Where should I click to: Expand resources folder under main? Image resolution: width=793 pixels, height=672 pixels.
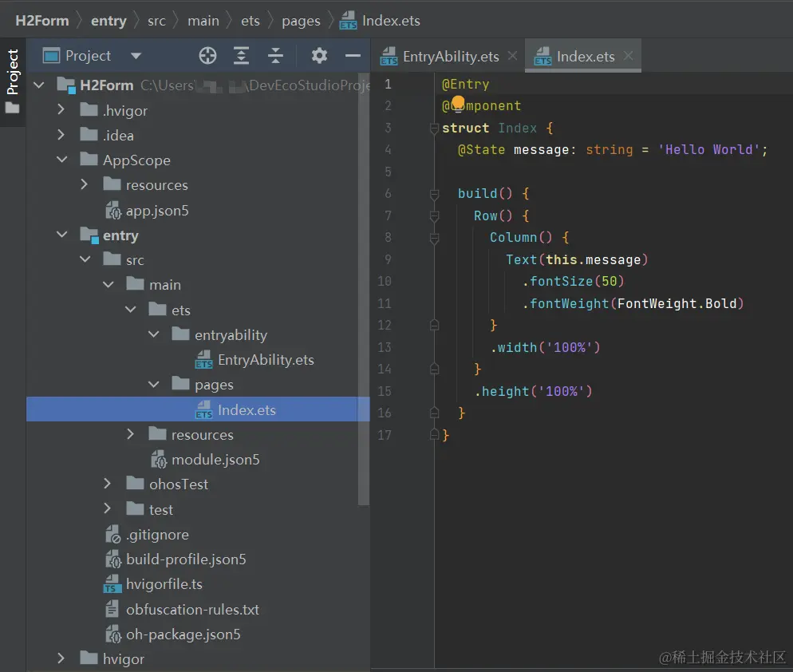131,434
